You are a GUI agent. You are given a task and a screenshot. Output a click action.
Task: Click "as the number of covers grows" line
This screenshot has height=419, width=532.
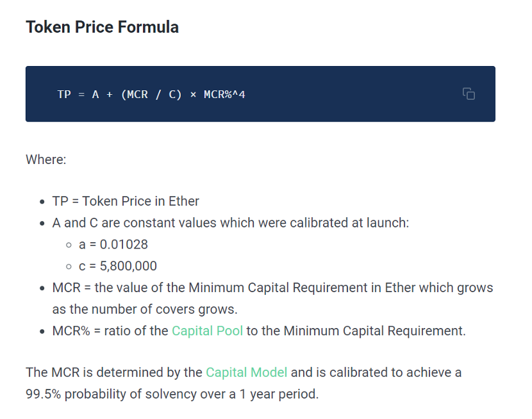point(145,309)
